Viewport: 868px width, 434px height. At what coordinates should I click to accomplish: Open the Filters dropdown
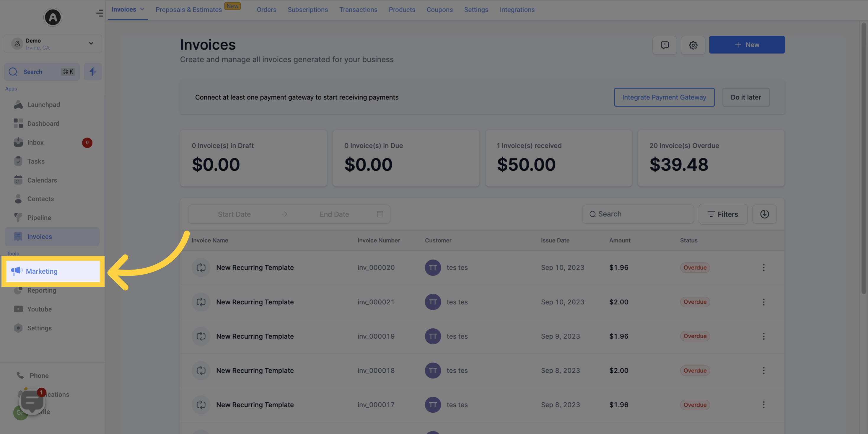723,214
